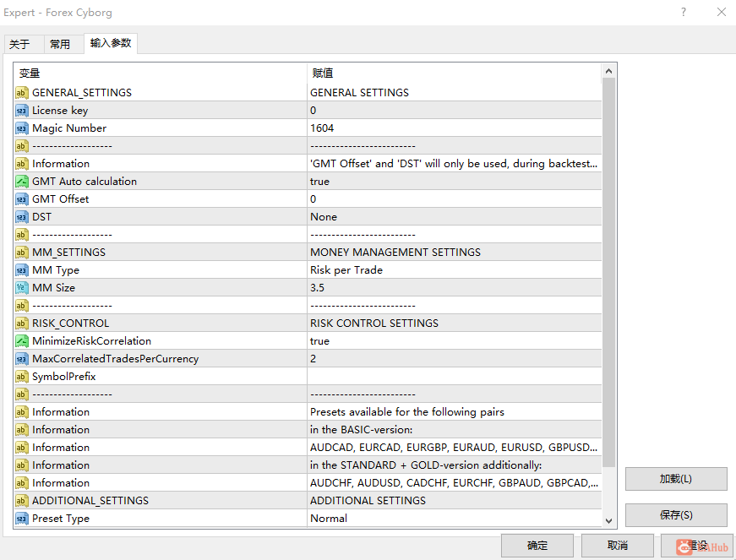Click the icon of the 'Presets available' Information row

pyautogui.click(x=22, y=412)
